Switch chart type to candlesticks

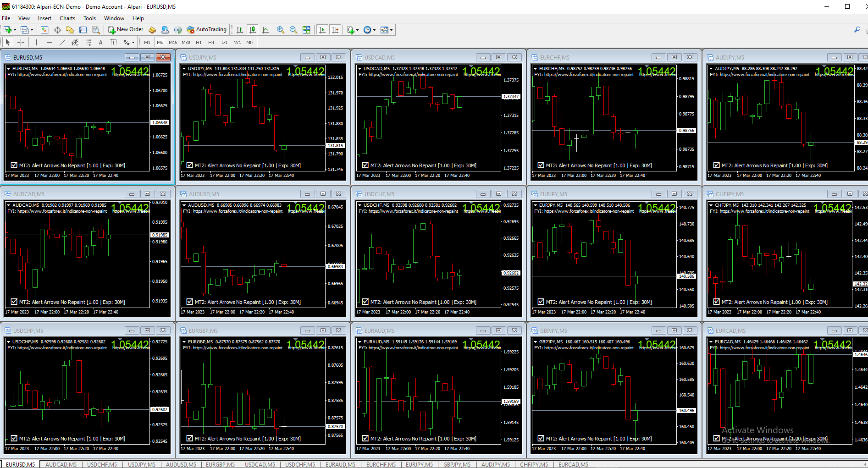click(253, 30)
